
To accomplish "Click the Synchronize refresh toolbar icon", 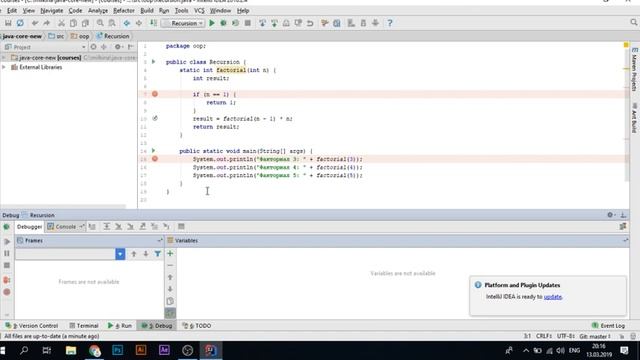I will point(20,23).
